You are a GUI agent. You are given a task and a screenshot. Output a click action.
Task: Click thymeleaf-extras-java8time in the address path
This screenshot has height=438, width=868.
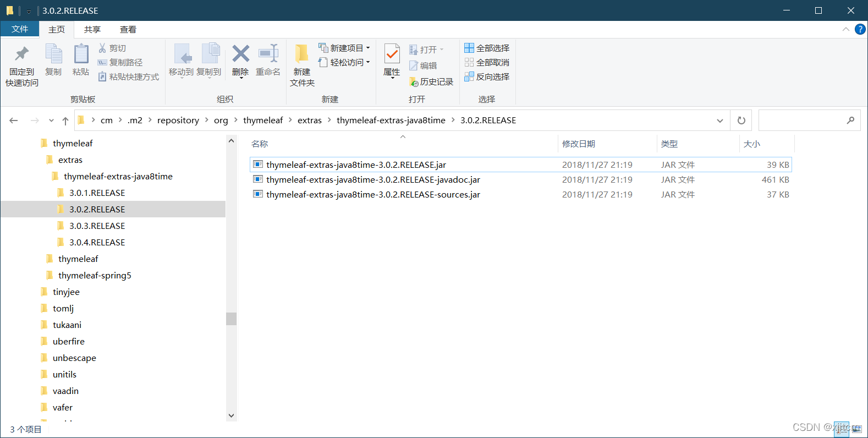pyautogui.click(x=391, y=120)
